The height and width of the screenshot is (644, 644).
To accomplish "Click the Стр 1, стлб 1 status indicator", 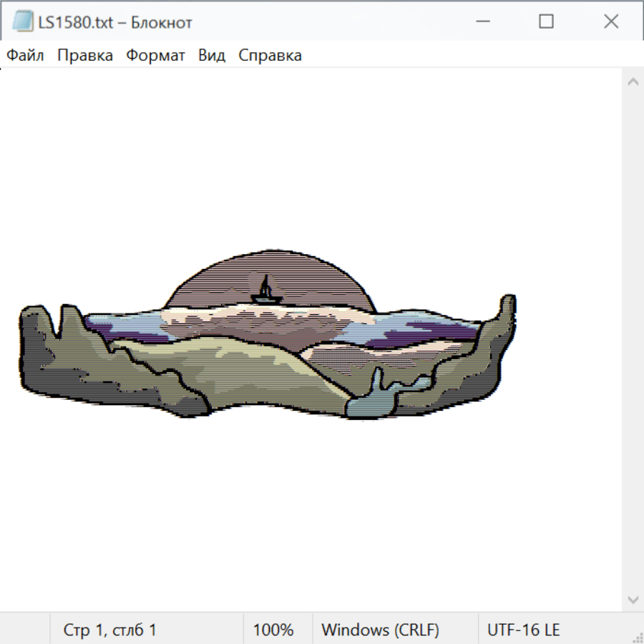I will (109, 630).
